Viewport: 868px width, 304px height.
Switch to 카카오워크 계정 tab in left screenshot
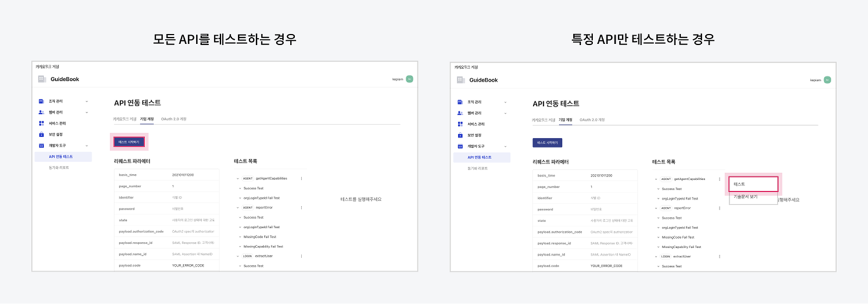(x=125, y=119)
